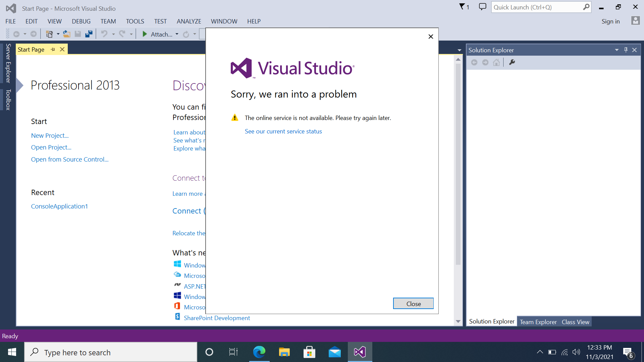Open a file with the folder toolbar icon

pos(67,34)
